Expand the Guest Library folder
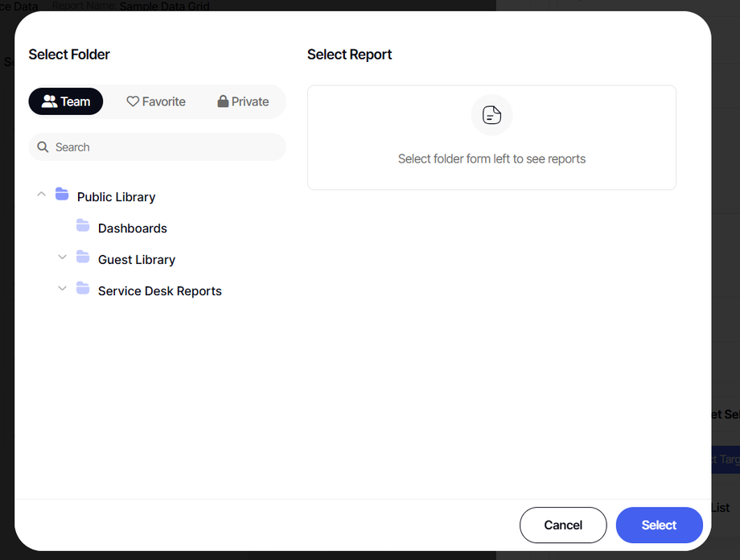This screenshot has width=740, height=560. pyautogui.click(x=62, y=257)
